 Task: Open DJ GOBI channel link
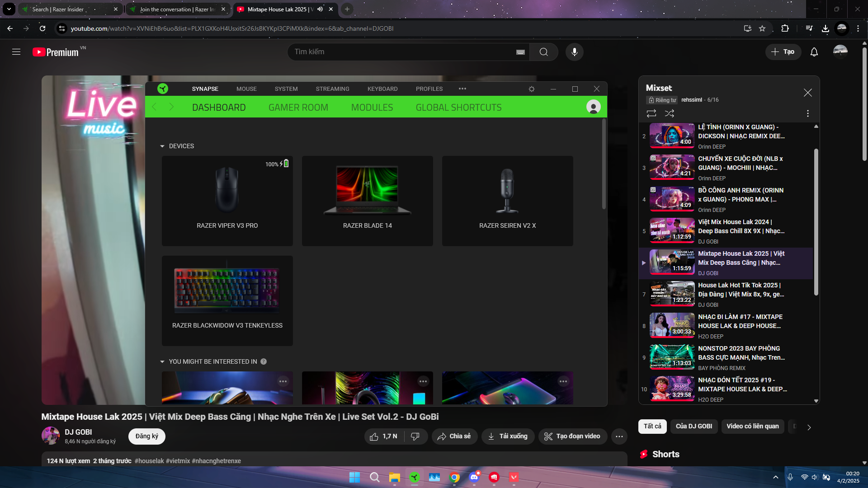click(78, 432)
